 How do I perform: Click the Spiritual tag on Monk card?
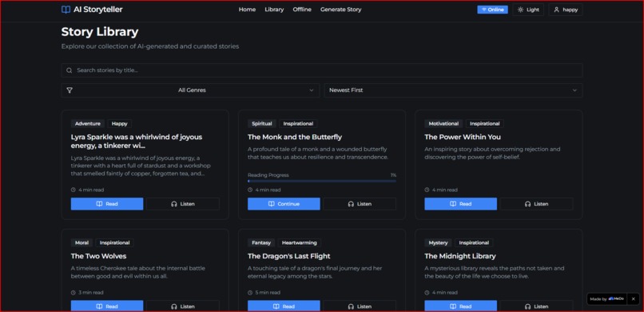pyautogui.click(x=262, y=124)
